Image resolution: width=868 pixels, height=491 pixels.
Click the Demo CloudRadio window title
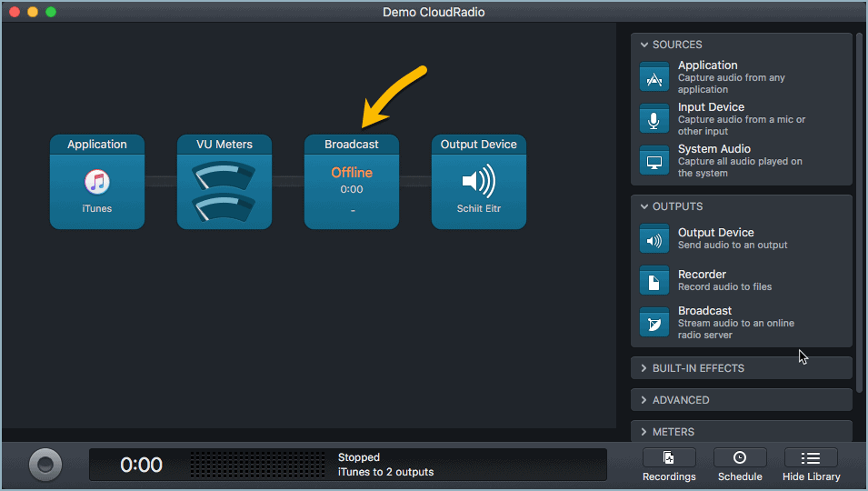434,12
